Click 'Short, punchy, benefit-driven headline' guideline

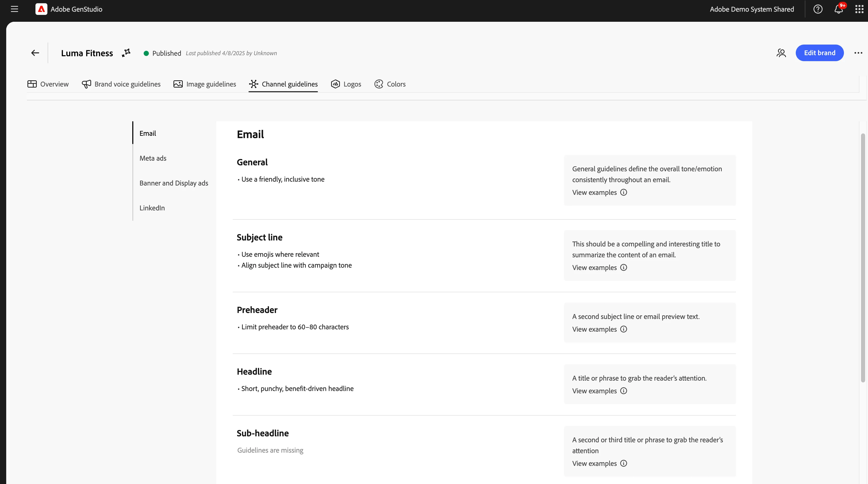pyautogui.click(x=297, y=389)
